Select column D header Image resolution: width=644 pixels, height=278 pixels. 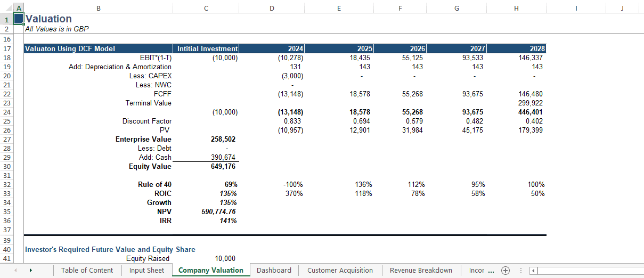[x=272, y=8]
